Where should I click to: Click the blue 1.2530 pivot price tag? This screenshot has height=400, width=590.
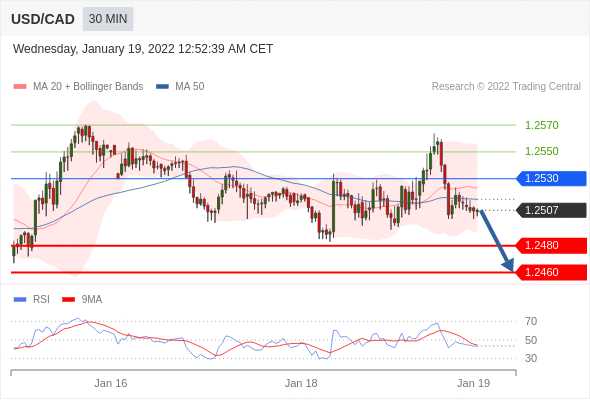[551, 178]
